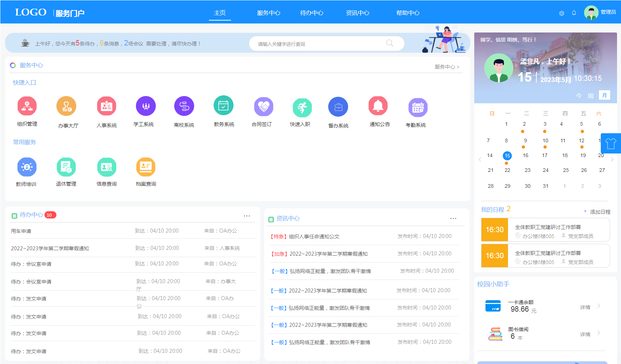Open the 考勤系统 calendar icon
The image size is (621, 364).
418,108
